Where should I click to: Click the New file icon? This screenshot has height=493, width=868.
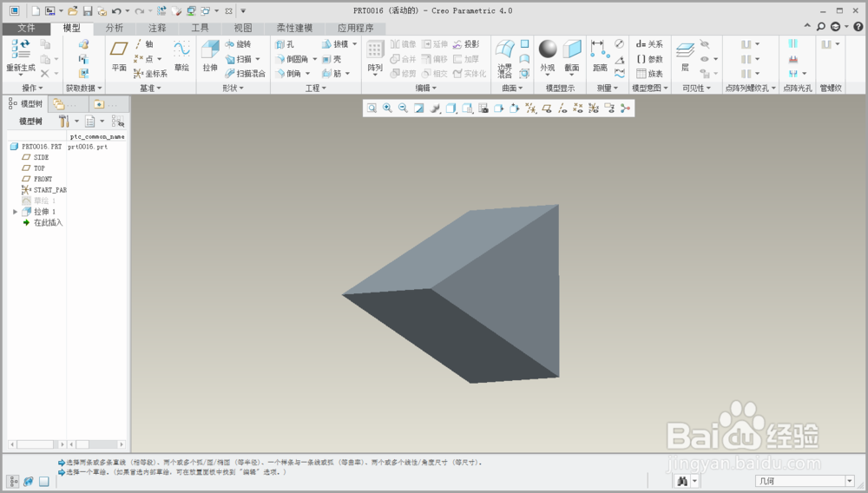36,10
